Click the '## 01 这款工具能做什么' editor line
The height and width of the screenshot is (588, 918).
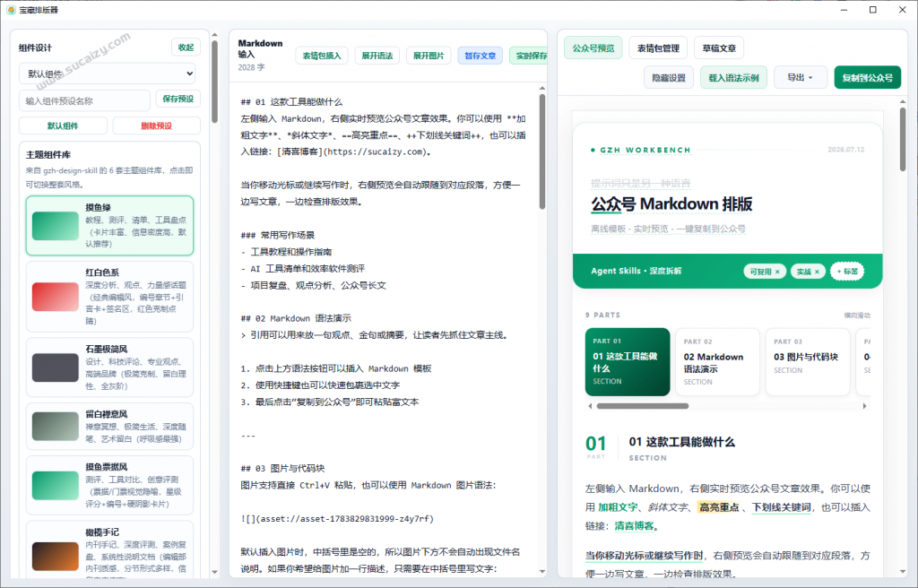coord(291,102)
